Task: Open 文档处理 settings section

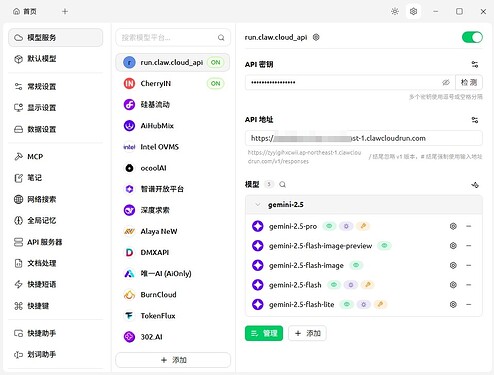Action: coord(56,263)
